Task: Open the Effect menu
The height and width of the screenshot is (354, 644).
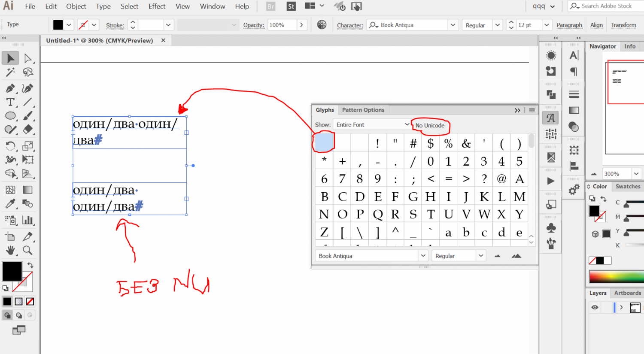Action: pos(157,6)
